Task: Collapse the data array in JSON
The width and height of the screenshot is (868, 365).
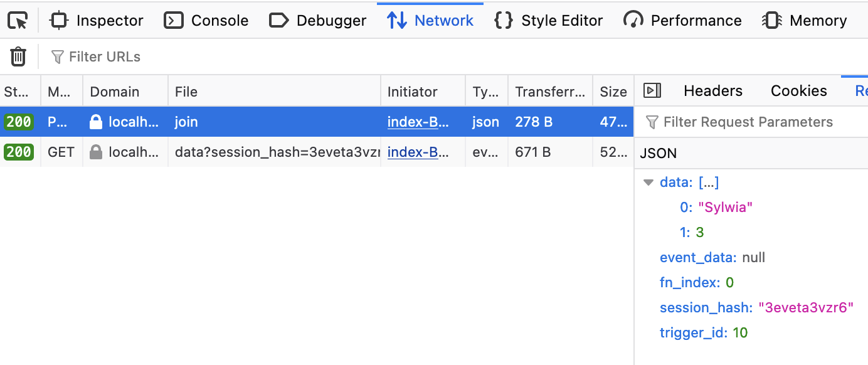Action: (x=648, y=182)
